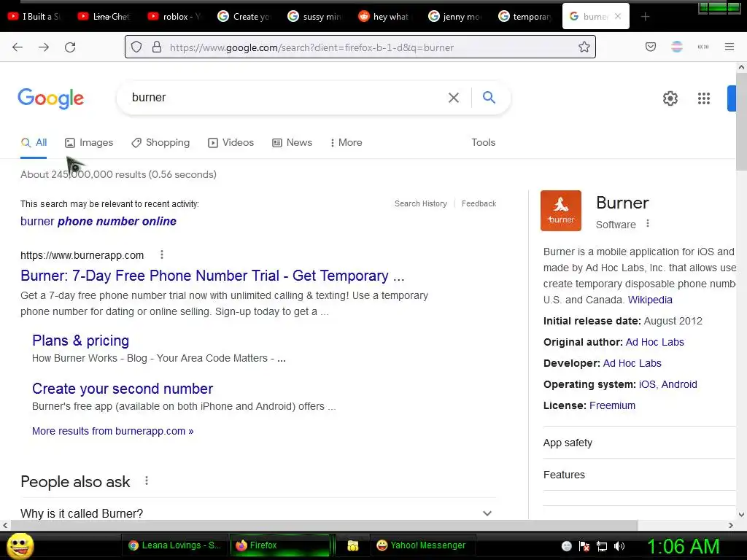Switch to the Shopping search tab
Image resolution: width=747 pixels, height=560 pixels.
click(x=160, y=142)
